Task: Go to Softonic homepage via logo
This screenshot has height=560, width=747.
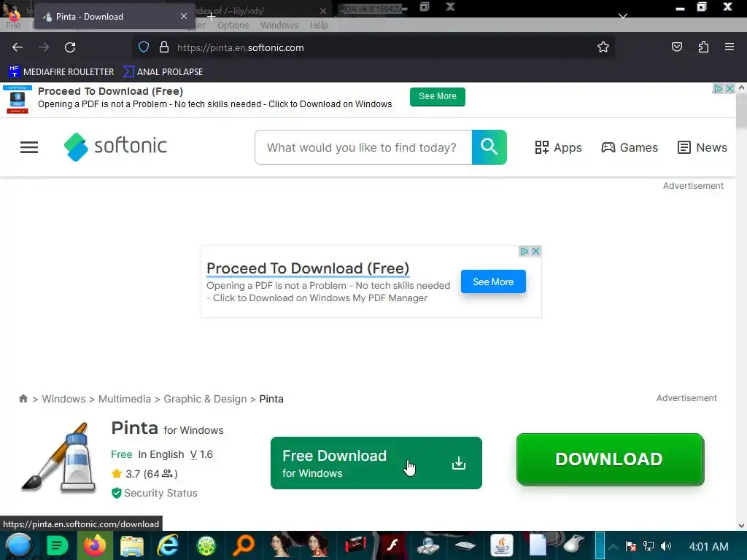Action: [115, 147]
